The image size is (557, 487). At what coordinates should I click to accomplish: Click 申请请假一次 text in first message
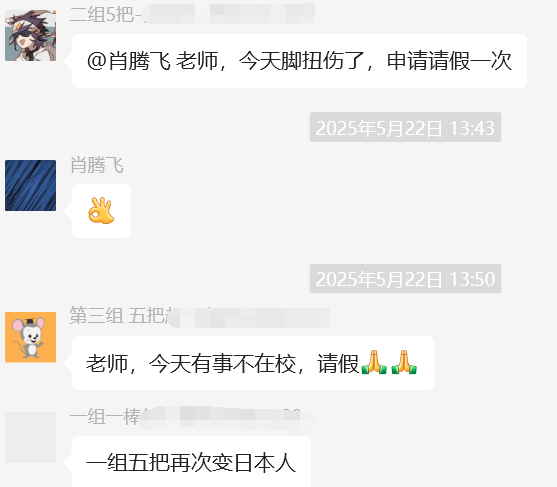tap(449, 61)
